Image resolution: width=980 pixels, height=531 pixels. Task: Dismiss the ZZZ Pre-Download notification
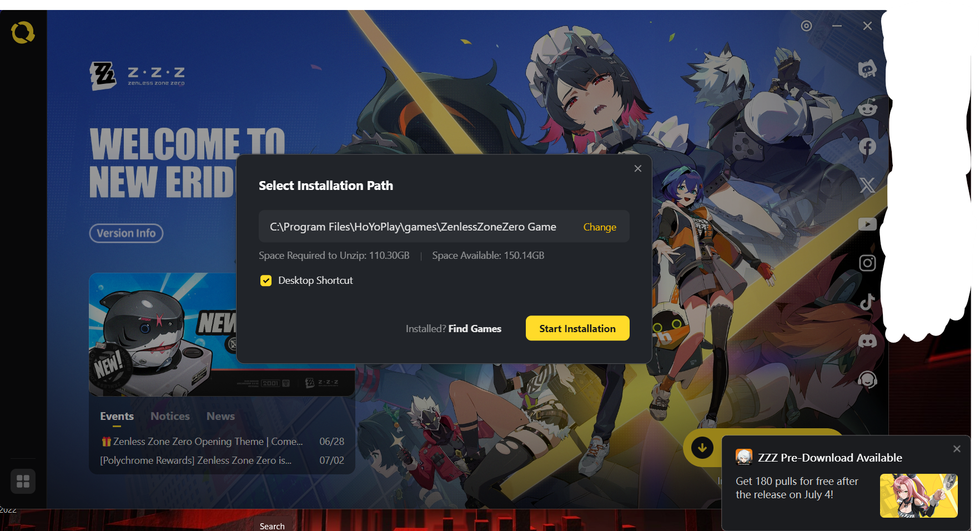956,449
